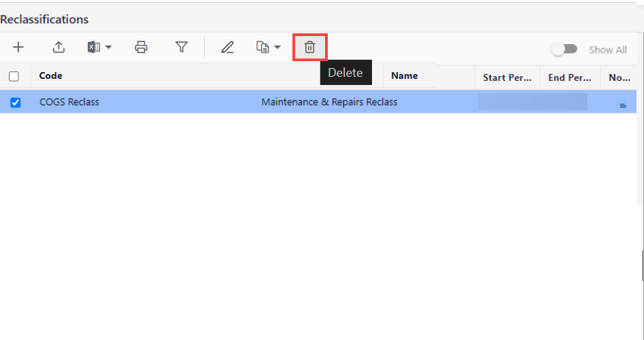Click the Excel export icon

point(94,47)
